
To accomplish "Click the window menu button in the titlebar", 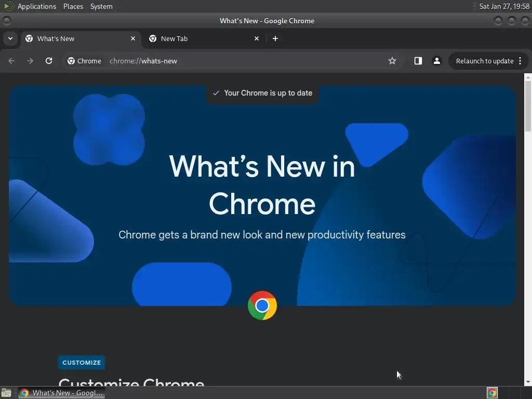I will tap(6, 21).
